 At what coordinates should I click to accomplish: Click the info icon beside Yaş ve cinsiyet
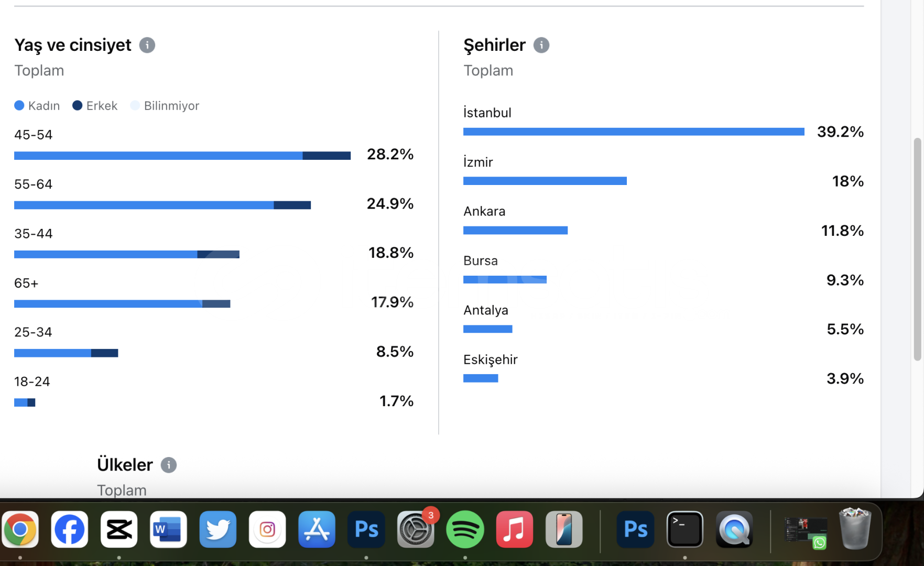click(147, 45)
